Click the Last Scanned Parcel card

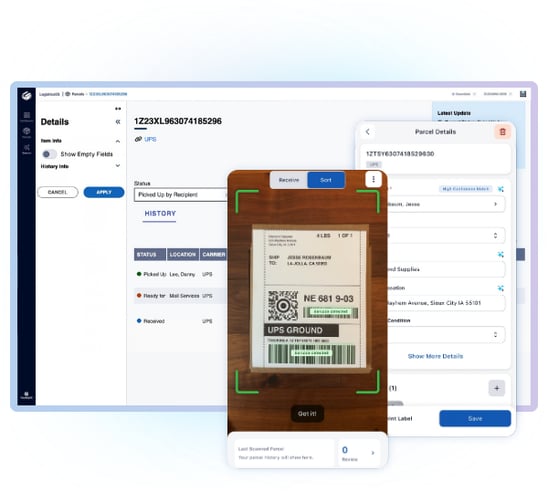point(283,453)
